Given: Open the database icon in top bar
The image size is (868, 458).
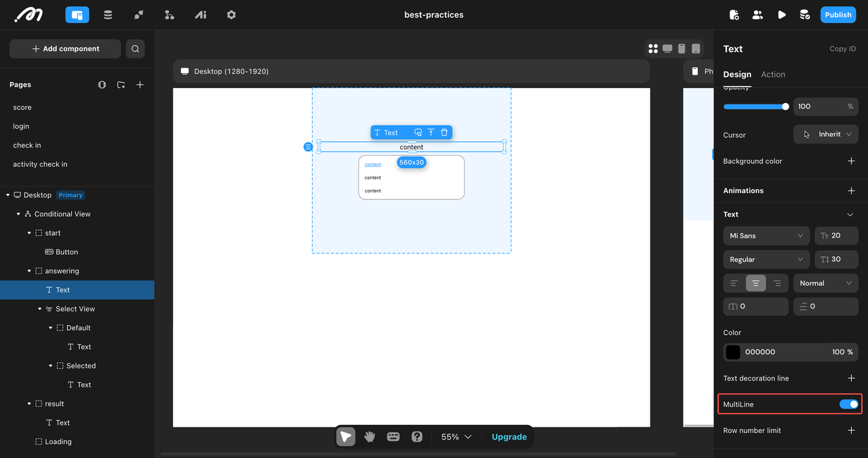Looking at the screenshot, I should [108, 14].
